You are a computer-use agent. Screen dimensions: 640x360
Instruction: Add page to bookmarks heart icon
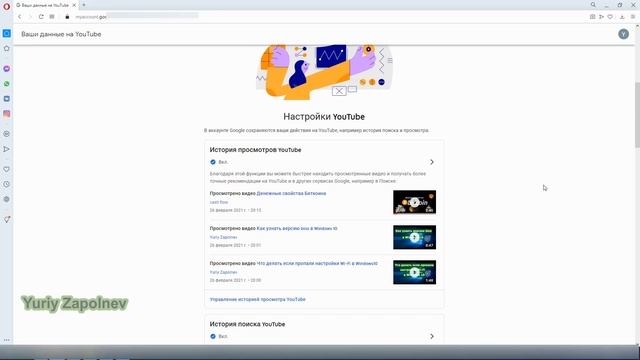pos(610,17)
